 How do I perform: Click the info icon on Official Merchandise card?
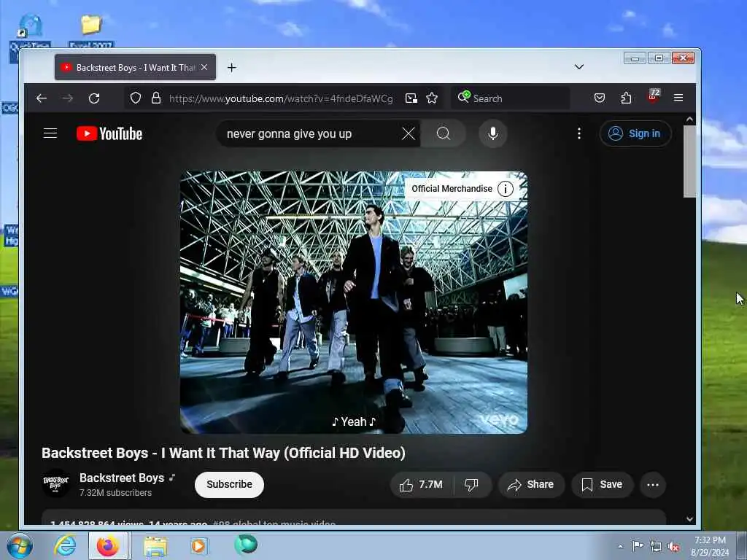point(506,189)
